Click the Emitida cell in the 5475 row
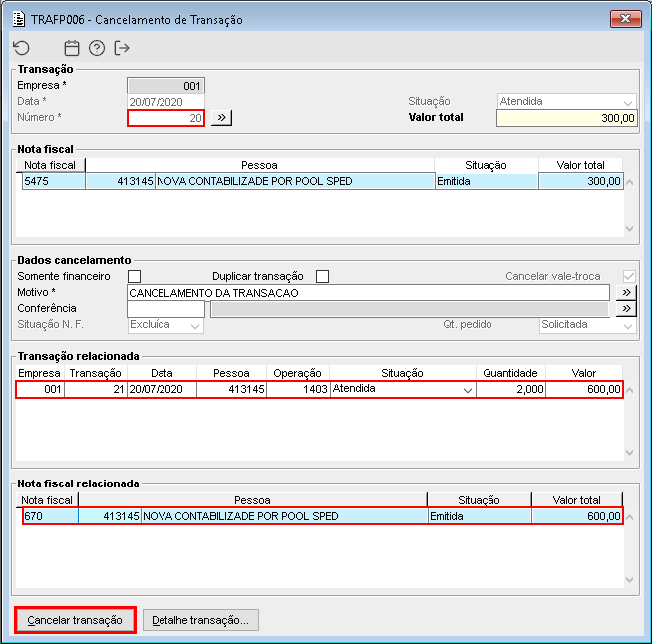This screenshot has width=652, height=644. point(487,181)
